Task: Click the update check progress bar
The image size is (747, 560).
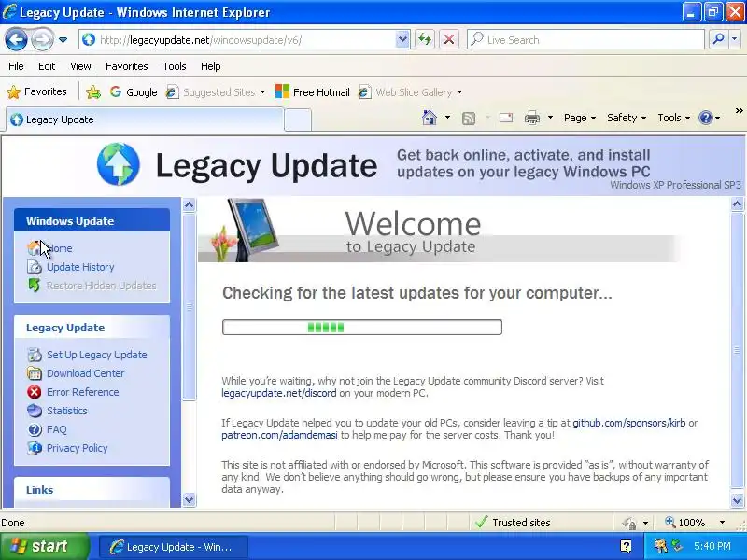Action: [x=362, y=328]
